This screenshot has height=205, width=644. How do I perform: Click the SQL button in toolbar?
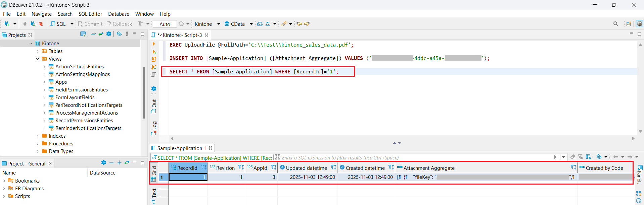coord(58,24)
